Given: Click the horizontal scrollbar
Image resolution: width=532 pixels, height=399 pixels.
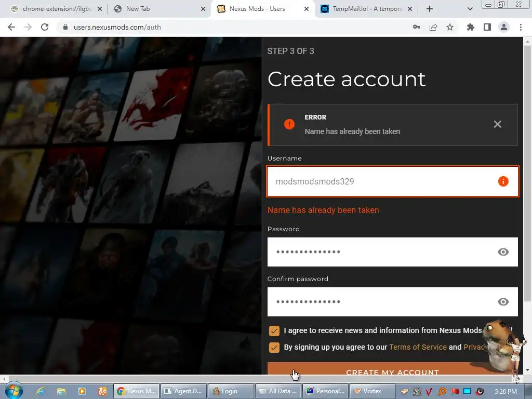Looking at the screenshot, I should pos(260,378).
